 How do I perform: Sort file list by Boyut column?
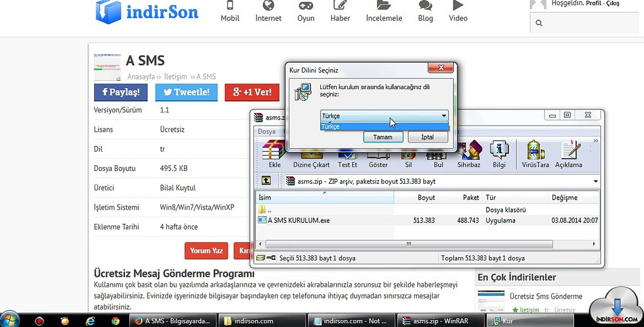tap(416, 198)
